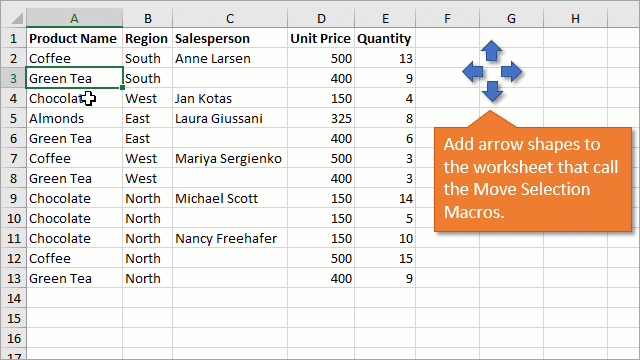This screenshot has height=360, width=640.
Task: Select row 13 header
Action: click(x=14, y=278)
